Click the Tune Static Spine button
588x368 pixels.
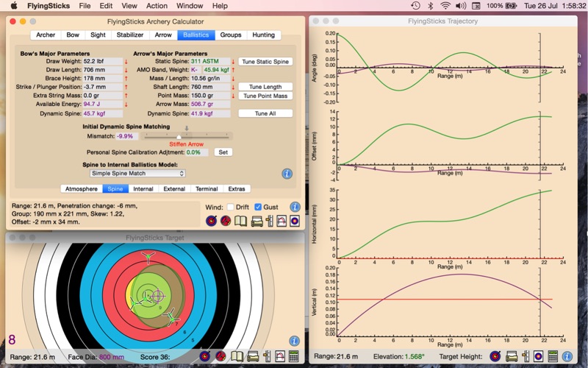click(x=265, y=62)
